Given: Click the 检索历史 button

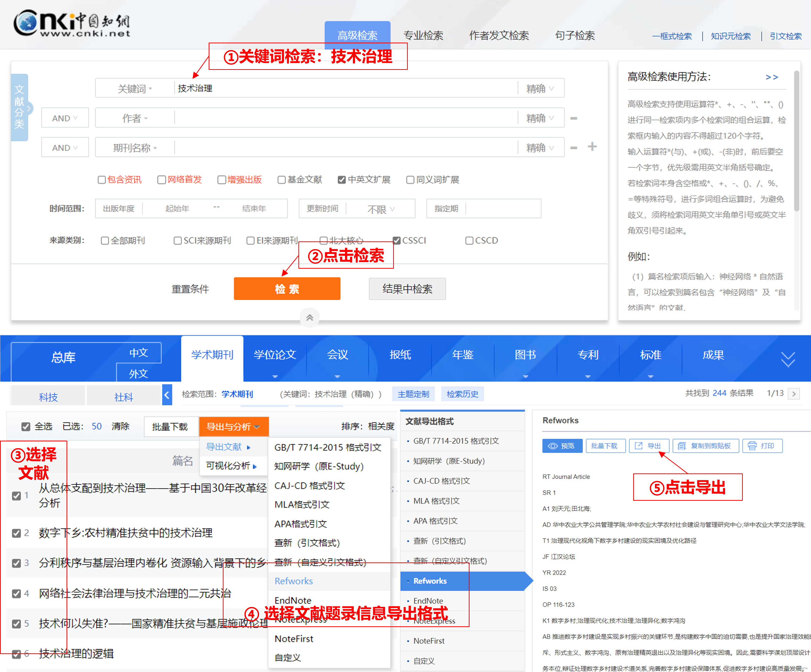Looking at the screenshot, I should tap(462, 394).
